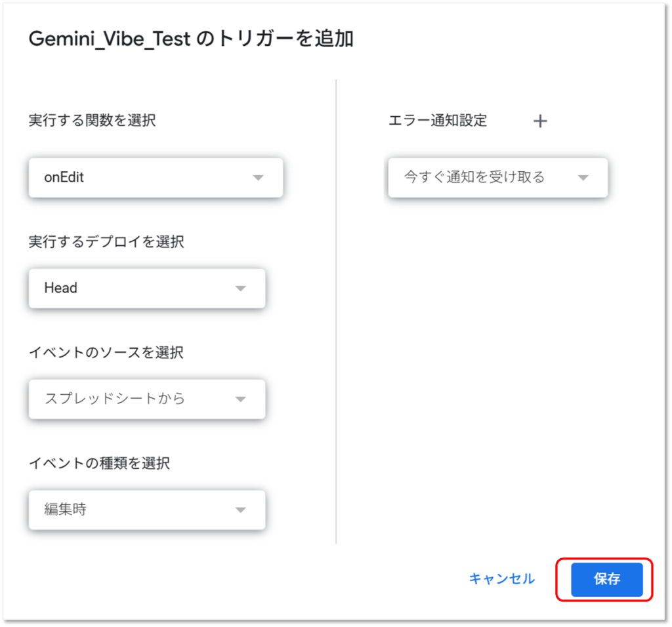Click the arrow on the 編集時 dropdown
This screenshot has width=672, height=627.
coord(240,510)
